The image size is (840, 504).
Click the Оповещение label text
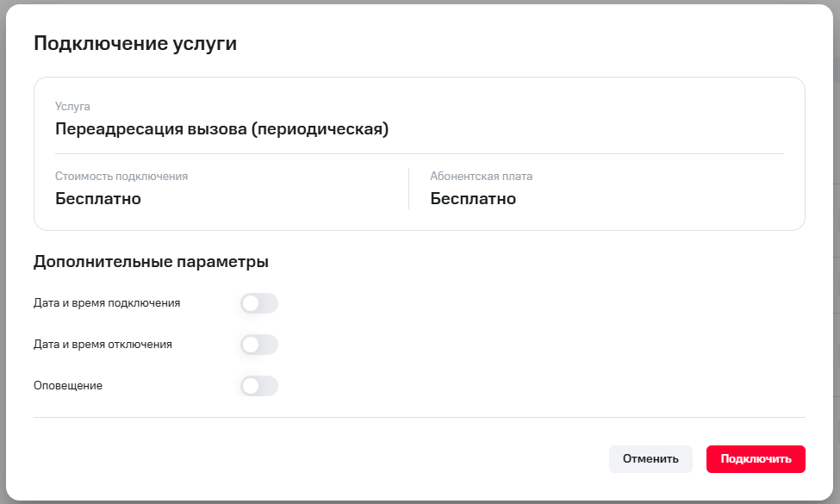[x=68, y=386]
